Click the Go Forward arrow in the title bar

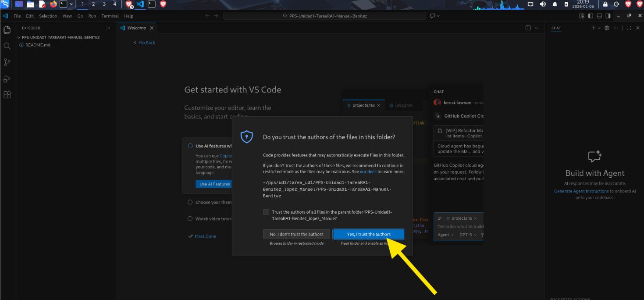[x=216, y=16]
